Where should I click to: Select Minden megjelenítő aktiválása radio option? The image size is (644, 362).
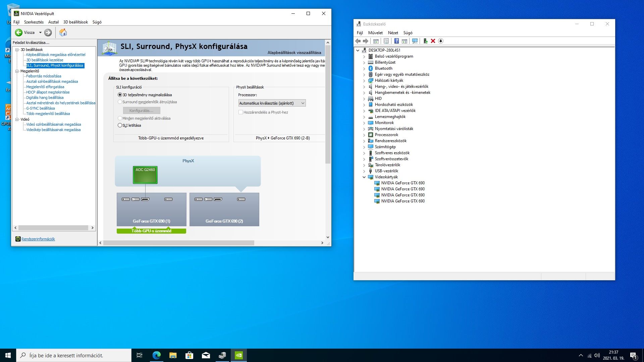point(120,118)
